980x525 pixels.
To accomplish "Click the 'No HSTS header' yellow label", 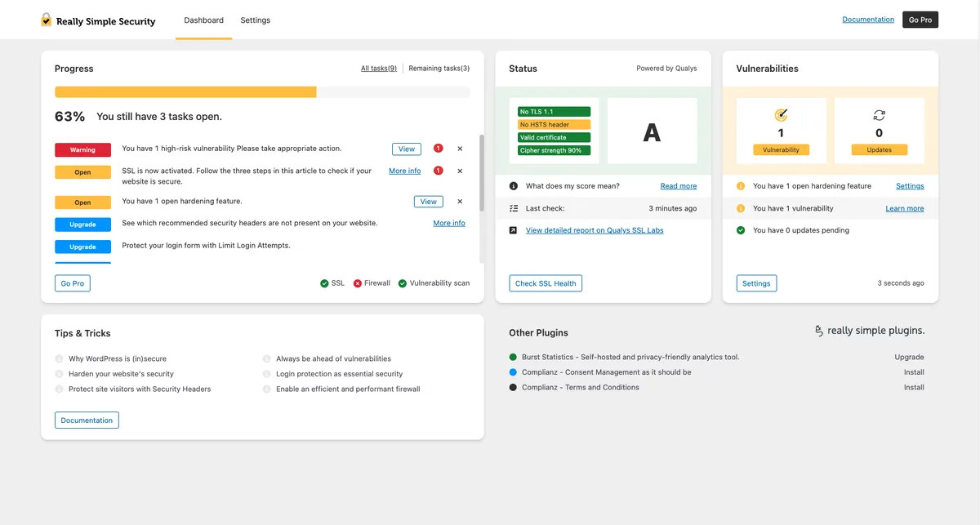I will (554, 125).
